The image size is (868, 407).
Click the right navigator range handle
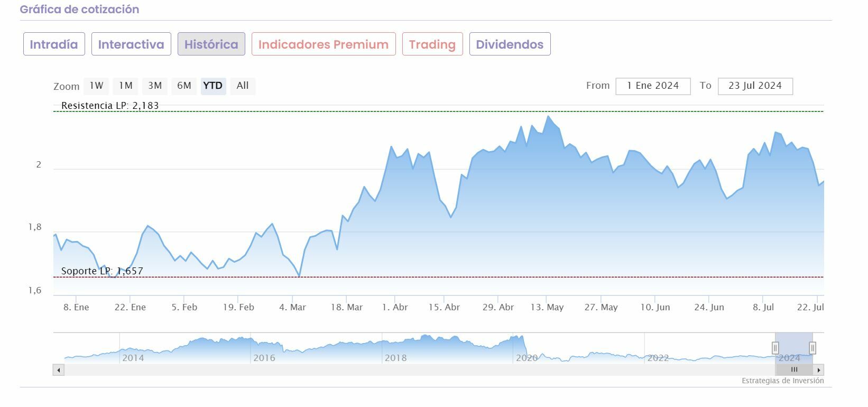click(x=812, y=348)
